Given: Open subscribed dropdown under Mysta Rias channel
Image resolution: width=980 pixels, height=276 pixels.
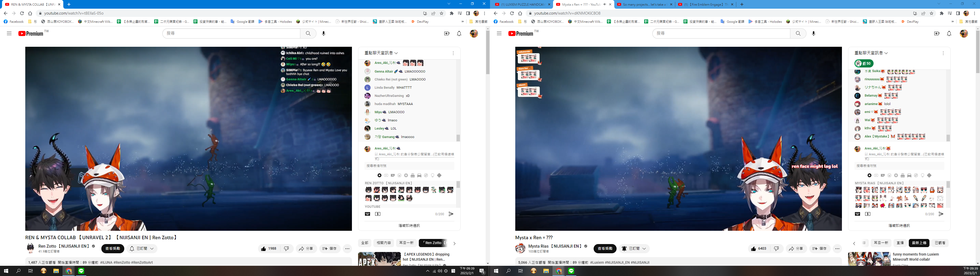Looking at the screenshot, I should [x=634, y=249].
